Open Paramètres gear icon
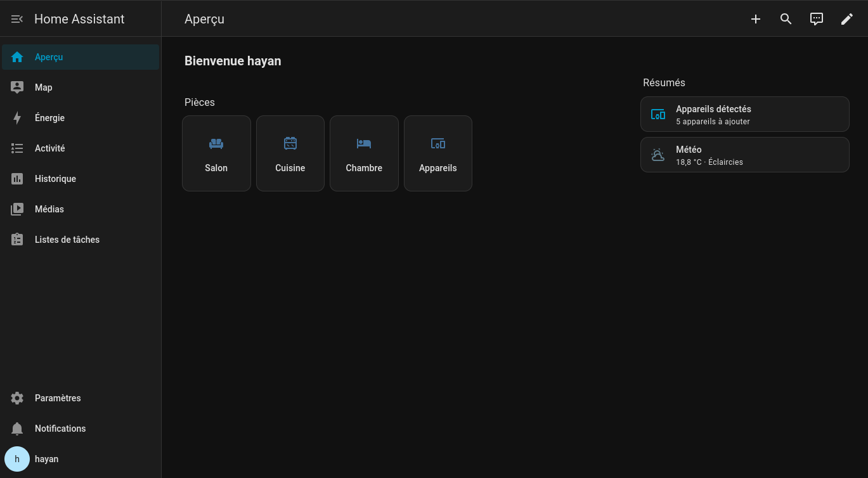868x478 pixels. pos(17,398)
